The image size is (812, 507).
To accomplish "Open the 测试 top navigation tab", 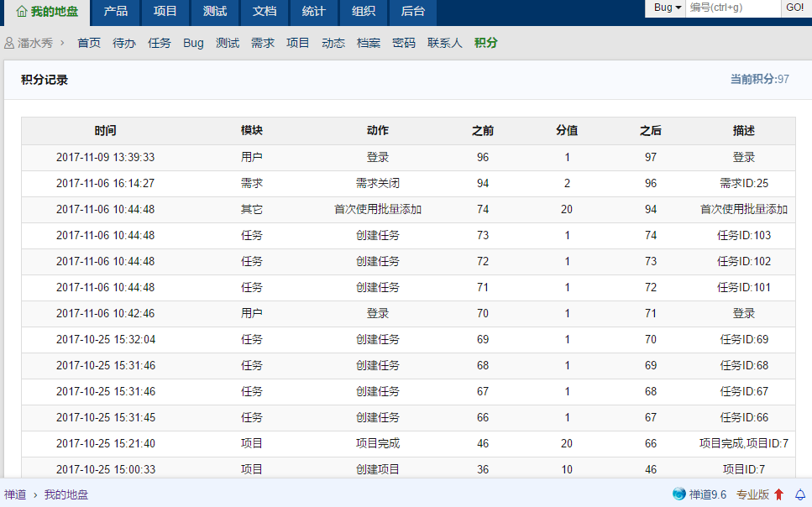I will [215, 12].
